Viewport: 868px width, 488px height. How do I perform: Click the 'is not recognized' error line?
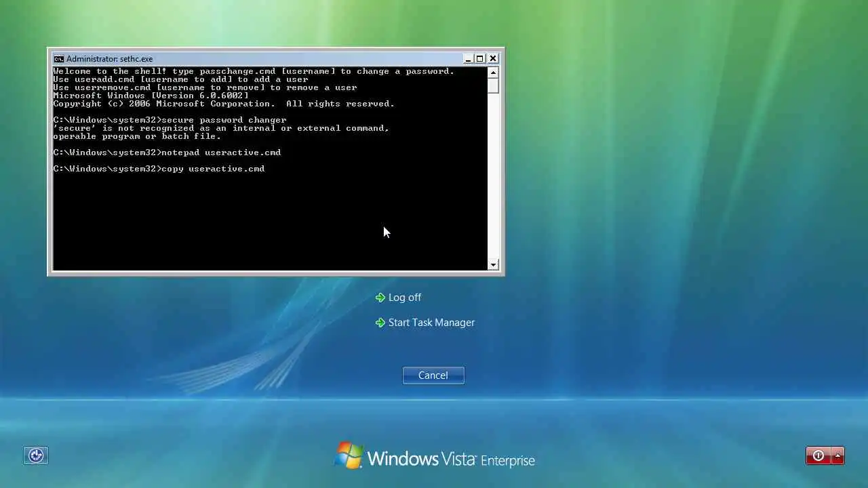pyautogui.click(x=221, y=128)
